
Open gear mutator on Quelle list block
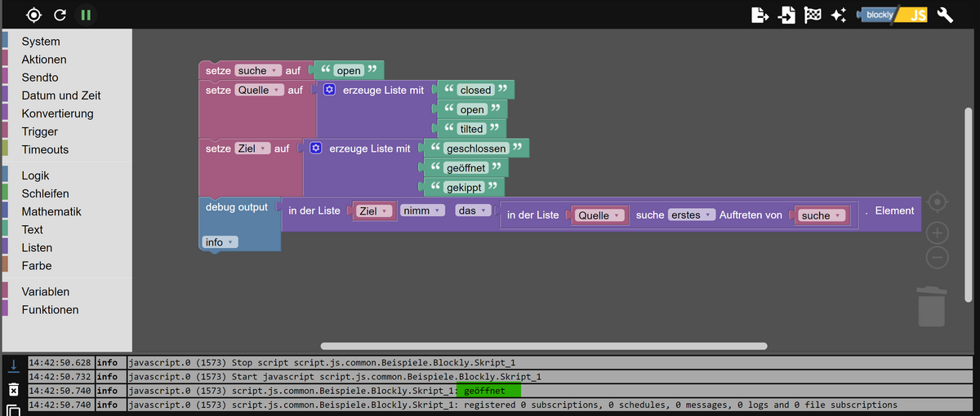329,90
